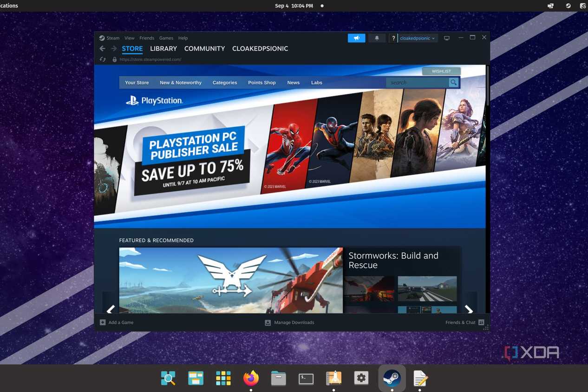Expand the cloakedpsionic account dropdown
The height and width of the screenshot is (392, 588).
[x=418, y=38]
